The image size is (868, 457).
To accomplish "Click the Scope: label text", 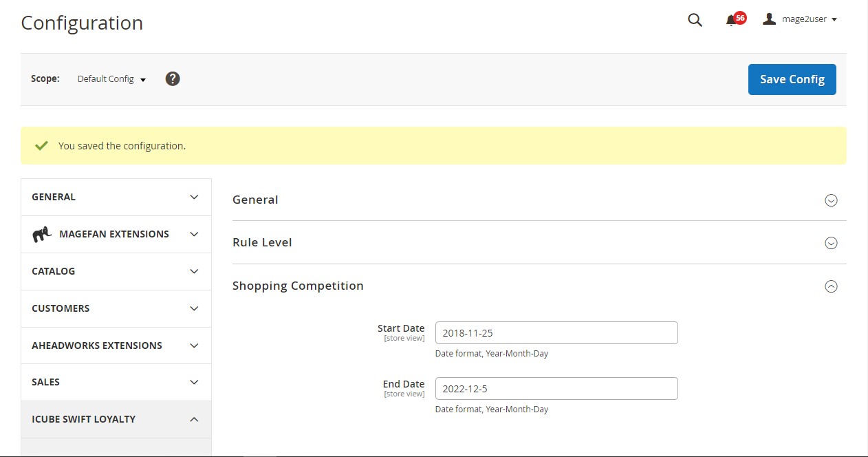I will pyautogui.click(x=45, y=78).
